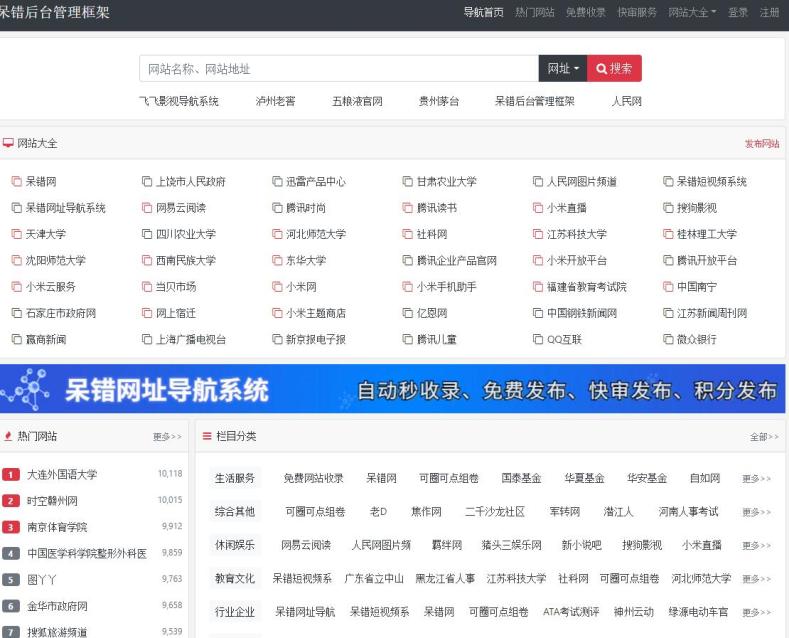Image resolution: width=789 pixels, height=638 pixels.
Task: Click the icon beside 网易云阅读 in site list
Action: click(x=147, y=207)
